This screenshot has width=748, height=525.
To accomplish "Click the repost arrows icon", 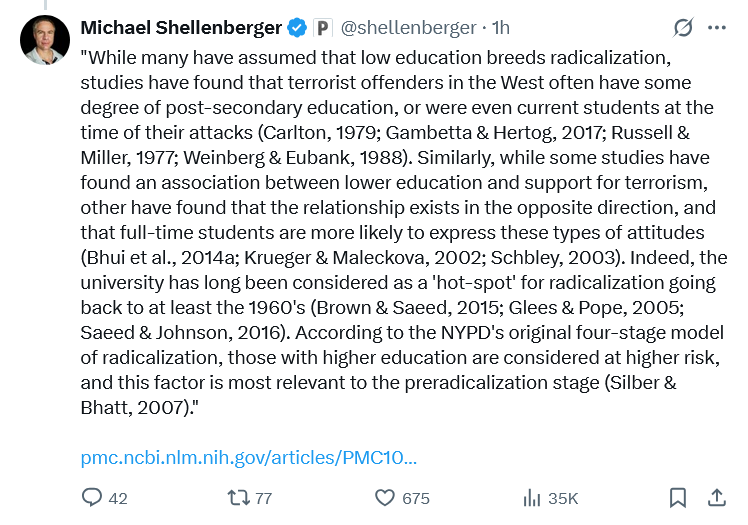I will (239, 498).
